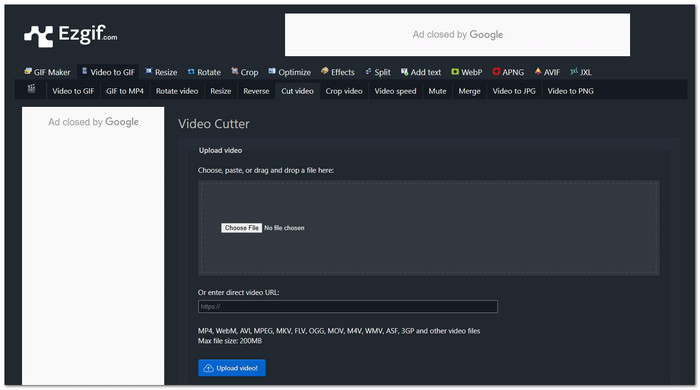Open the Optimize tool
700x390 pixels.
pyautogui.click(x=289, y=72)
